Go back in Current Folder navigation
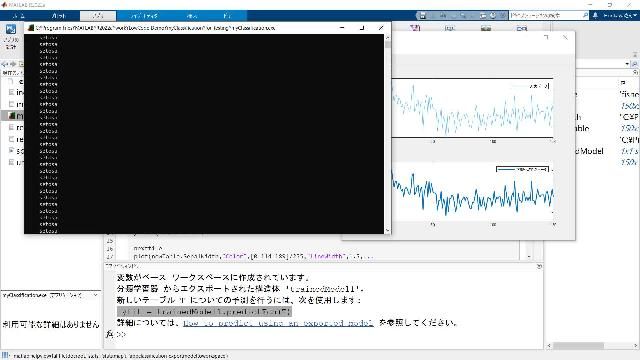Viewport: 640px width, 360px height. [5, 64]
